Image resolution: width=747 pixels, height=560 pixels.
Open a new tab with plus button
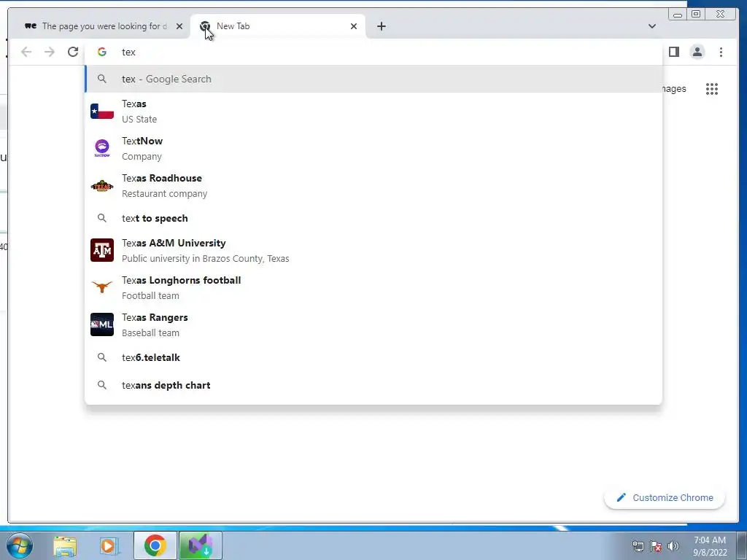pos(381,26)
